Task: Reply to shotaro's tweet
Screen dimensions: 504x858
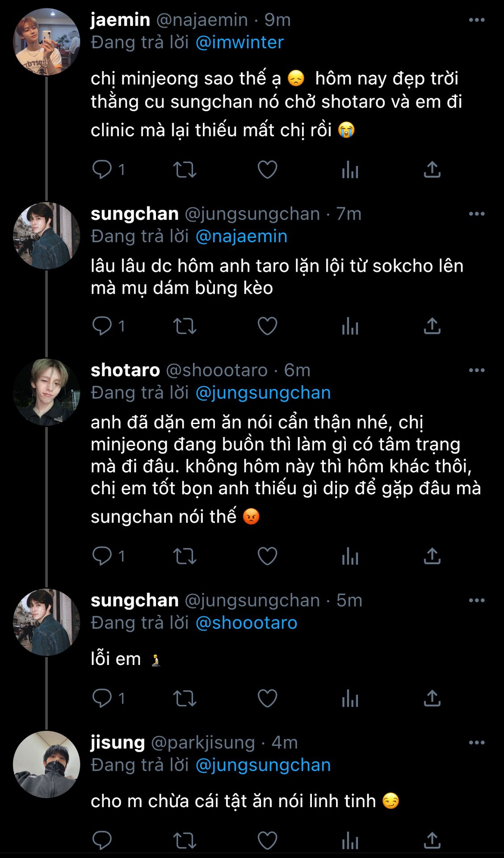Action: [102, 556]
